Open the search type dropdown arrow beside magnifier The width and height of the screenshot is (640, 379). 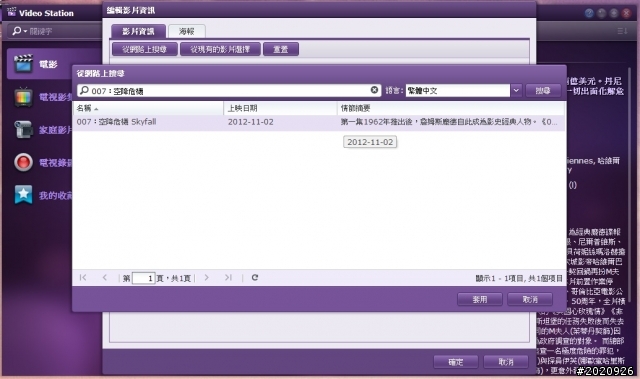(x=25, y=31)
